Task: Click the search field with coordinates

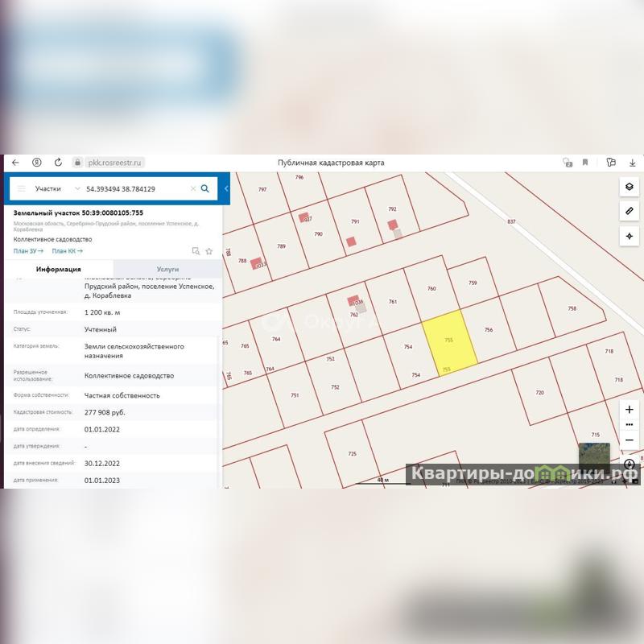Action: pyautogui.click(x=133, y=188)
